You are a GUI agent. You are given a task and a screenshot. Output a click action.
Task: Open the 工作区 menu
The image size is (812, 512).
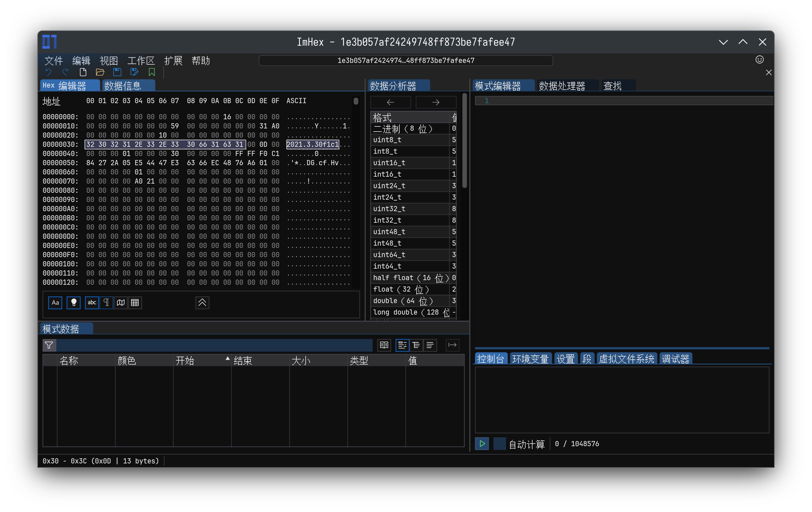click(x=141, y=61)
